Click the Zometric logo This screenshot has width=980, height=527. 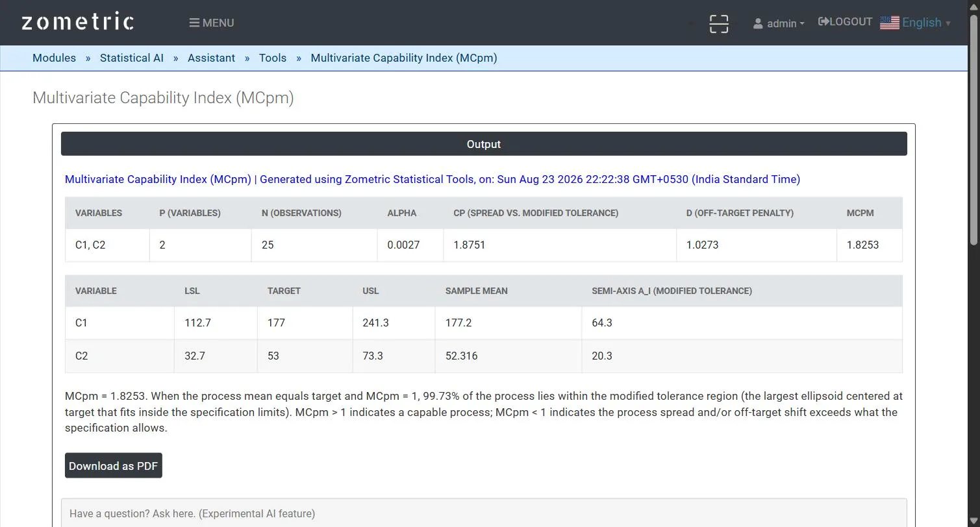[77, 22]
